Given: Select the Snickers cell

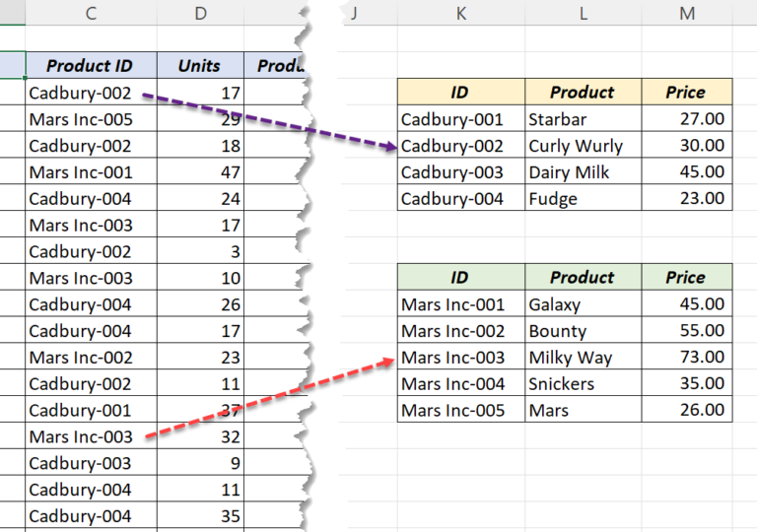Looking at the screenshot, I should 583,384.
